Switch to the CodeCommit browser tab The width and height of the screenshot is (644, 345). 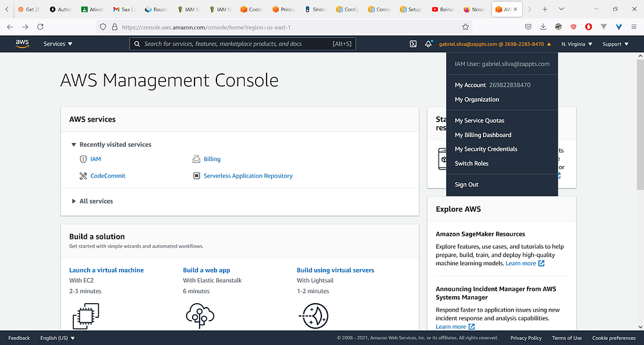tap(251, 9)
